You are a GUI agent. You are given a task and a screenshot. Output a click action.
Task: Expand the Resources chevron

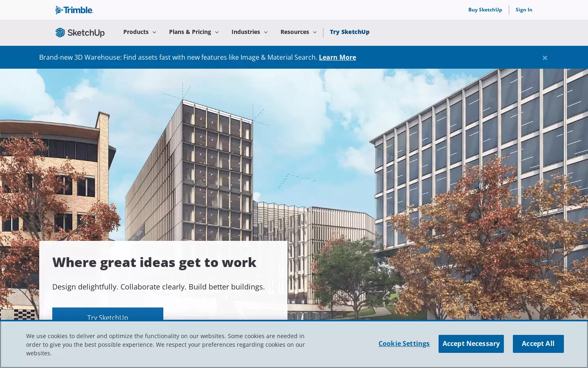[315, 32]
